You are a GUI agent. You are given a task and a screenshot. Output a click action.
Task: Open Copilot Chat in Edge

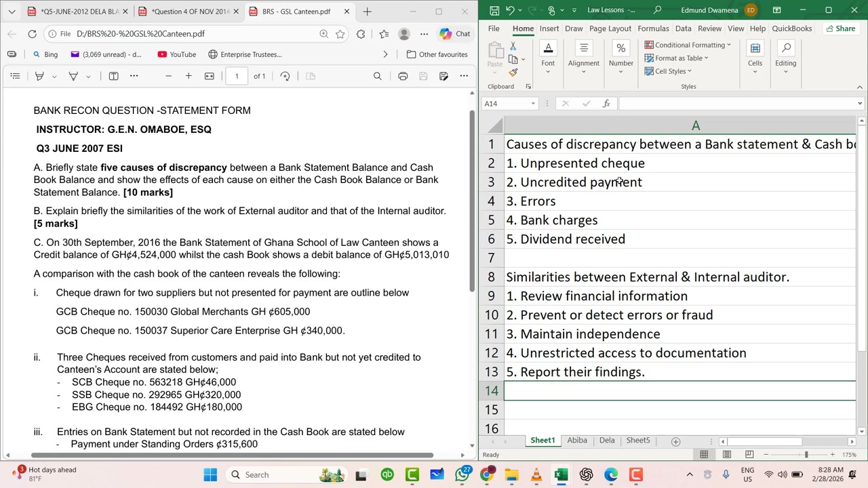(x=455, y=34)
